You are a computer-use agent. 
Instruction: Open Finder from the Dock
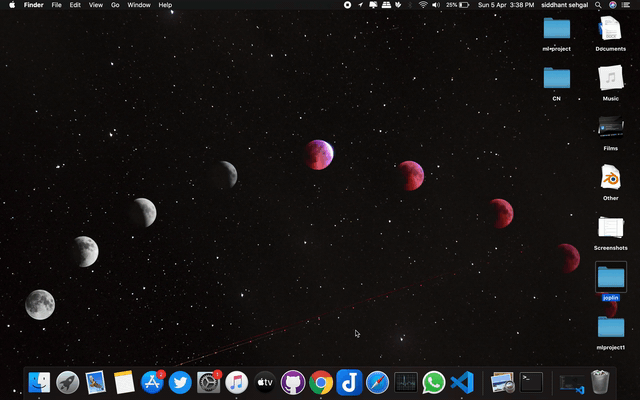[39, 382]
